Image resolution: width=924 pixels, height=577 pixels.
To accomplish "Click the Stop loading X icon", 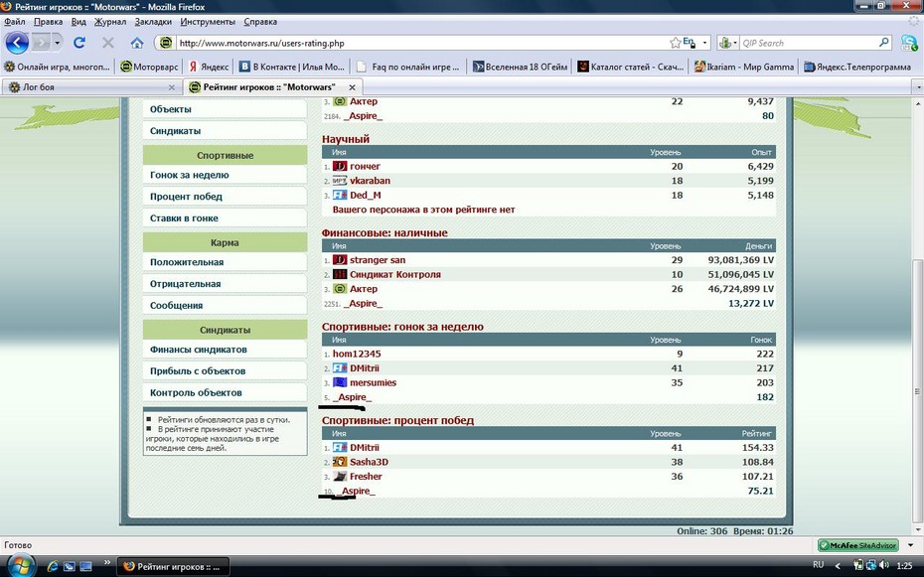I will tap(108, 43).
